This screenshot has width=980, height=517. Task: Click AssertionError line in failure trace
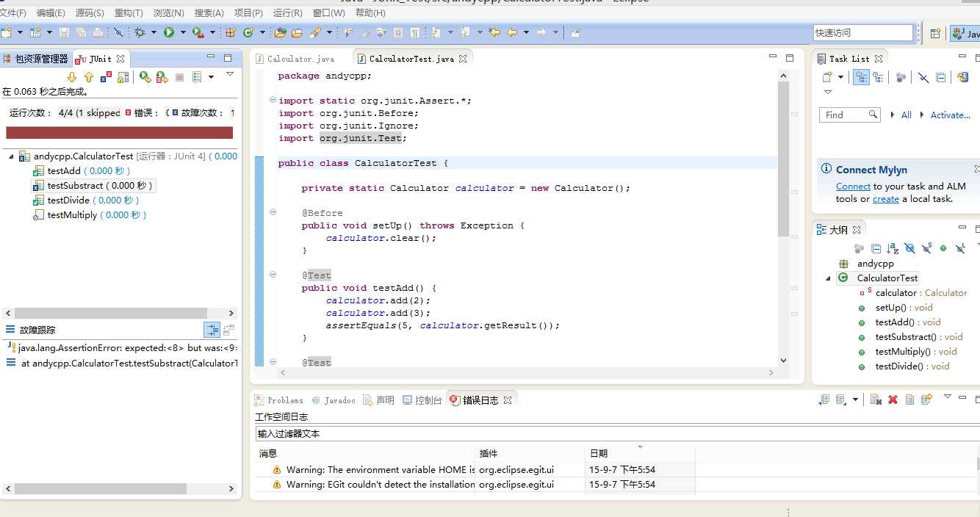click(x=121, y=348)
